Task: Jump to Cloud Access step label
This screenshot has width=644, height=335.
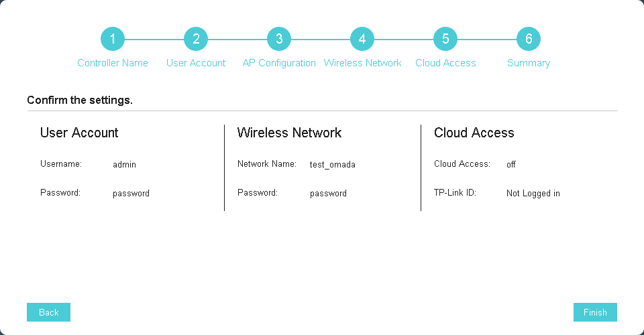Action: coord(445,63)
